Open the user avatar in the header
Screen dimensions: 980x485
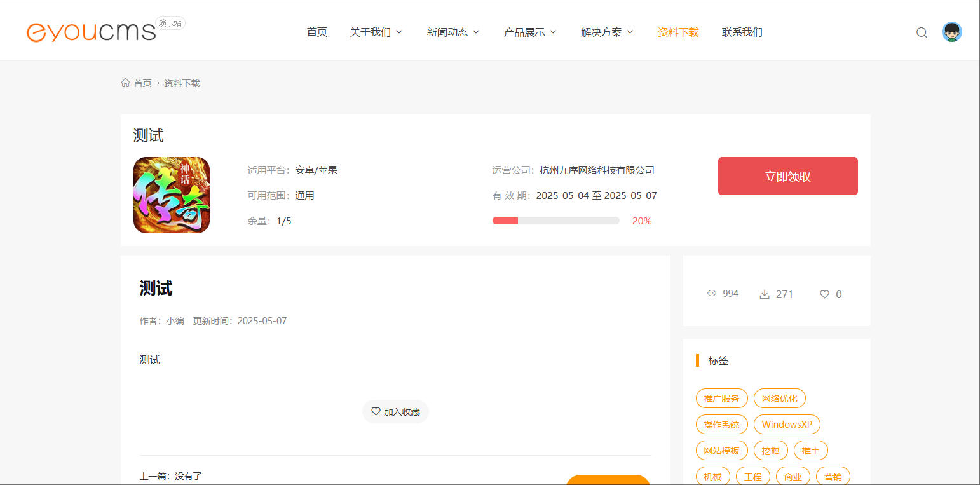click(x=952, y=32)
